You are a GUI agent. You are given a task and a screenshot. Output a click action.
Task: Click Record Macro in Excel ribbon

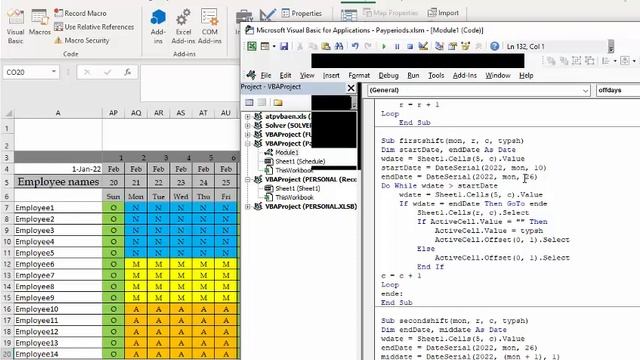click(x=80, y=13)
